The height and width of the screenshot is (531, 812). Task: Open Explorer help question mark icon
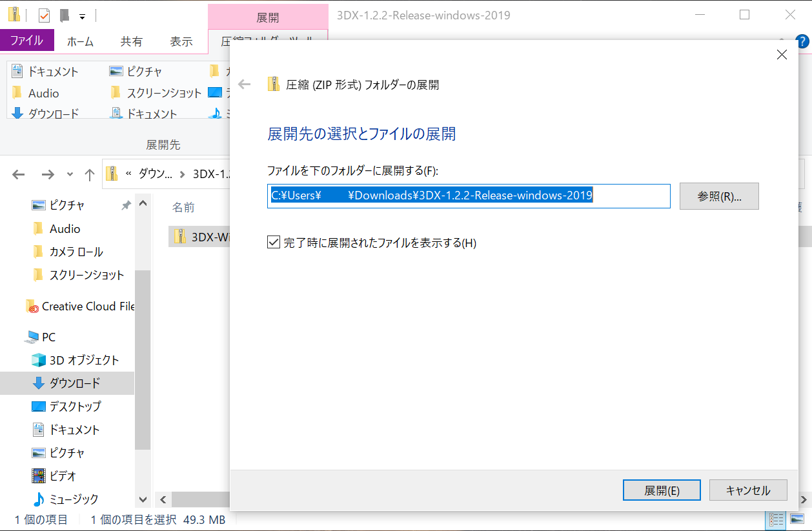pyautogui.click(x=802, y=41)
